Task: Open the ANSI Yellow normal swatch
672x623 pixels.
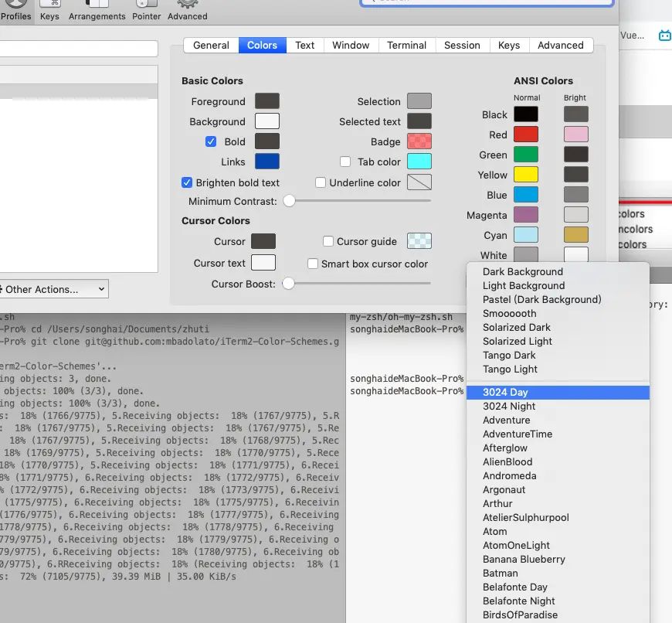Action: [526, 175]
